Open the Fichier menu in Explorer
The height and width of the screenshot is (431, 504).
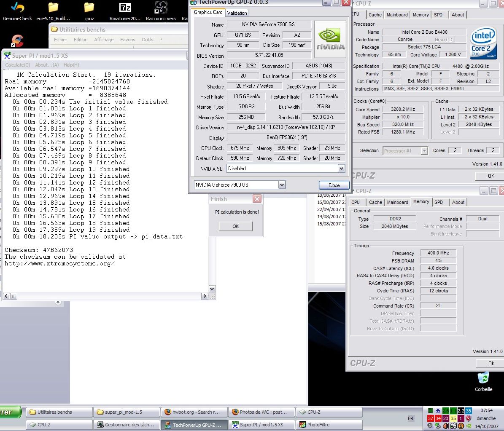click(60, 40)
